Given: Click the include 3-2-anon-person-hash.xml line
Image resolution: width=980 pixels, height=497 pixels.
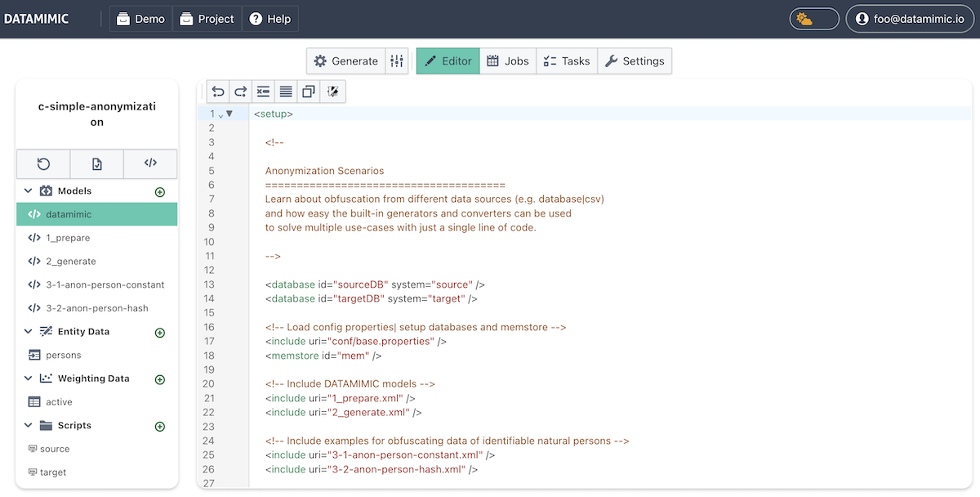Looking at the screenshot, I should point(372,469).
